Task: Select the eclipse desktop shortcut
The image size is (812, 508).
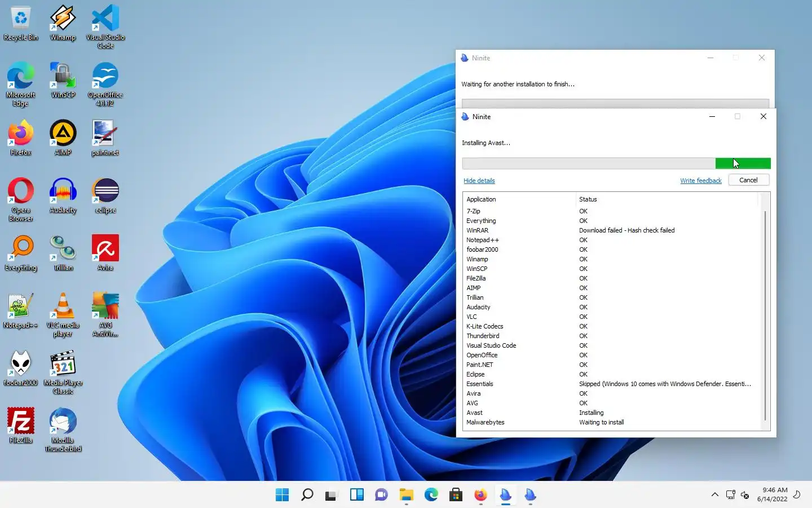Action: coord(105,196)
